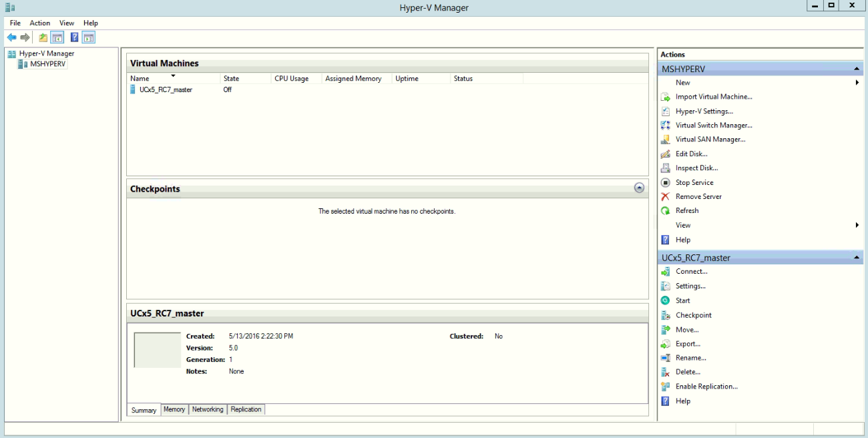Screen dimensions: 868x438
Task: Open Hyper-V Settings from Actions
Action: coord(704,112)
